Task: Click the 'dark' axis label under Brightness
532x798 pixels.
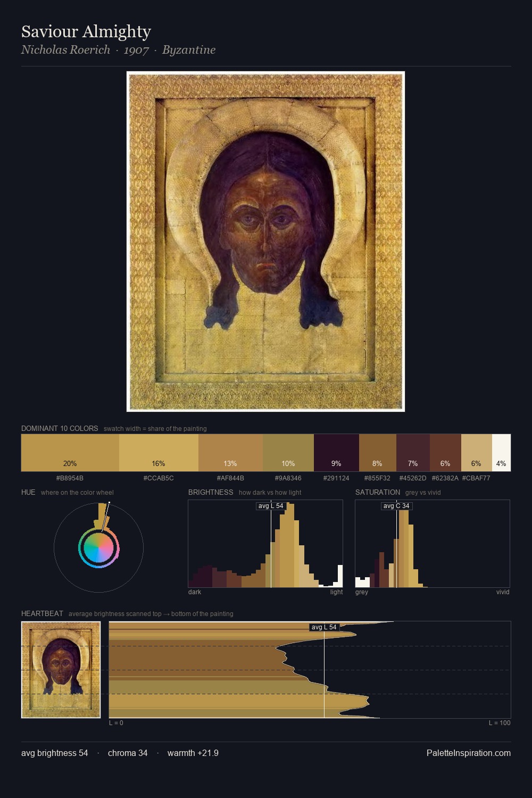Action: pyautogui.click(x=195, y=592)
